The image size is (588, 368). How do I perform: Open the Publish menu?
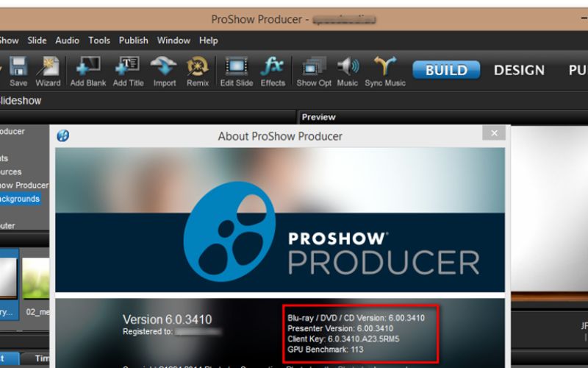pos(134,40)
